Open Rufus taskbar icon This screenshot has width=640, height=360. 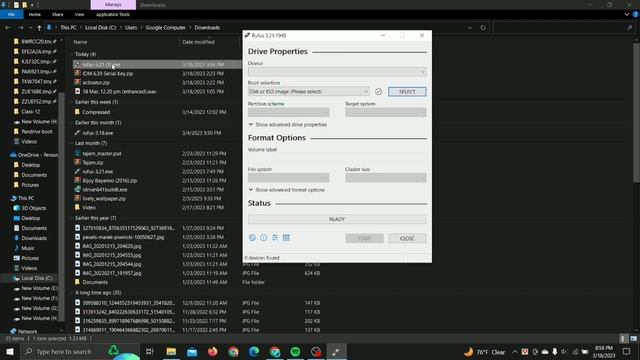[336, 351]
